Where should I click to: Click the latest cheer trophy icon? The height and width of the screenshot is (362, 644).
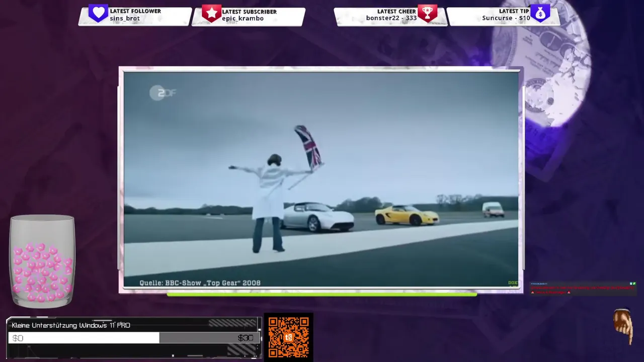427,14
